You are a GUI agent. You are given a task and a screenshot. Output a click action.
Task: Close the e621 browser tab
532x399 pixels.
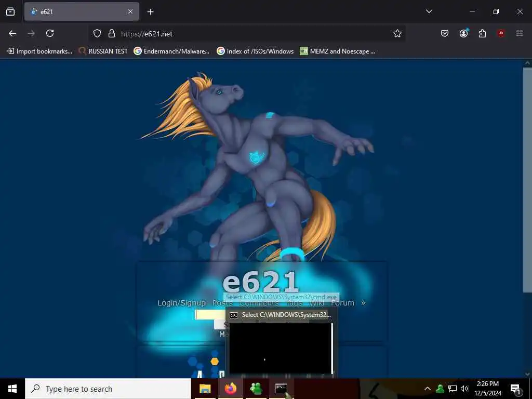point(130,11)
